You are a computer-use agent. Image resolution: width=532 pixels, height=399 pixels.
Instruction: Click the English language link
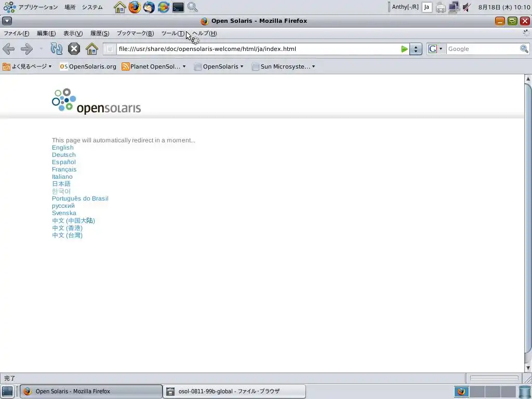pos(63,148)
